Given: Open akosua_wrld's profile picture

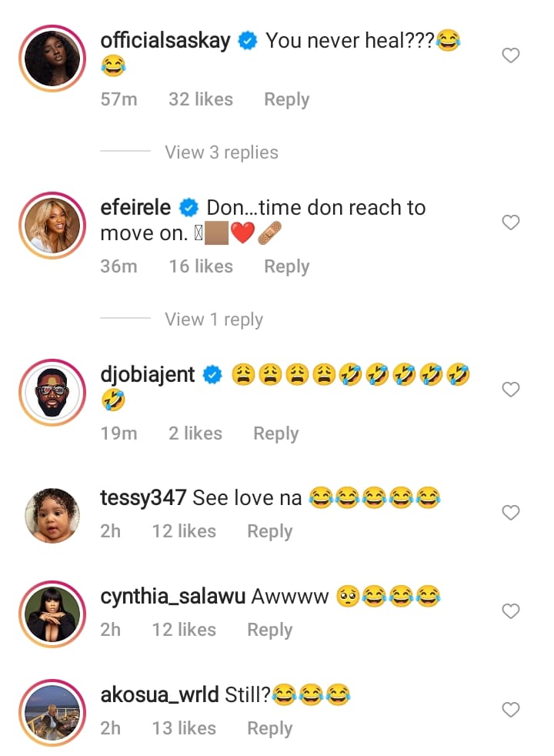Looking at the screenshot, I should tap(53, 711).
